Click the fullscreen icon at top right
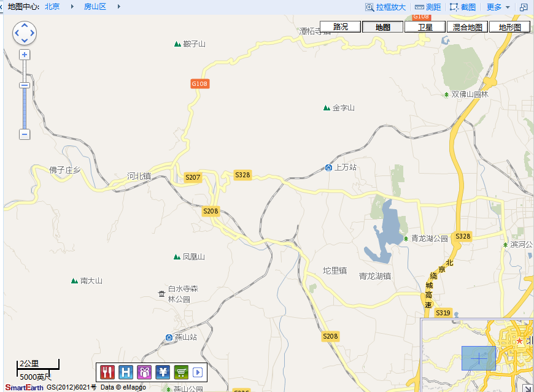The height and width of the screenshot is (392, 534). (524, 7)
